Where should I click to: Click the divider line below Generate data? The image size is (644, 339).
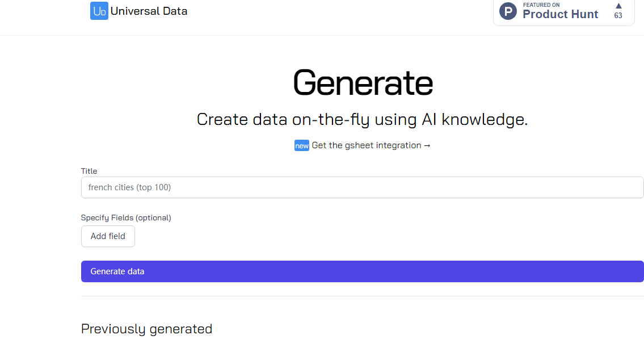[x=362, y=296]
